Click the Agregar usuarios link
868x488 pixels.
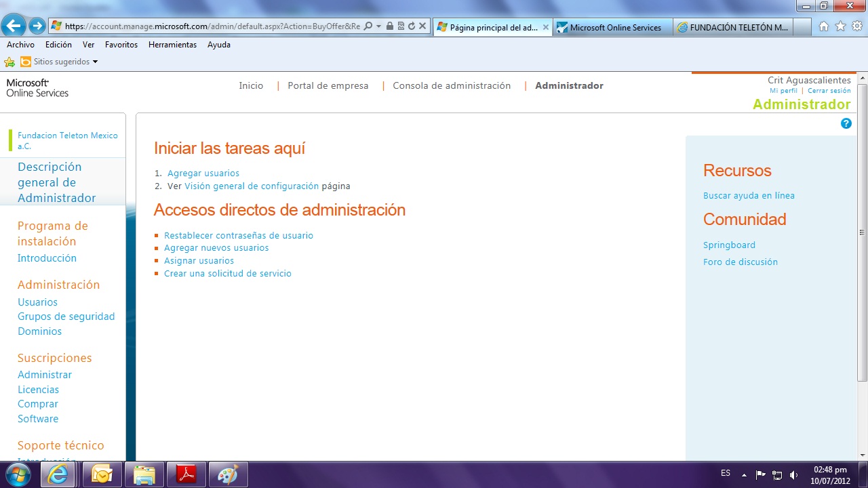click(x=203, y=174)
